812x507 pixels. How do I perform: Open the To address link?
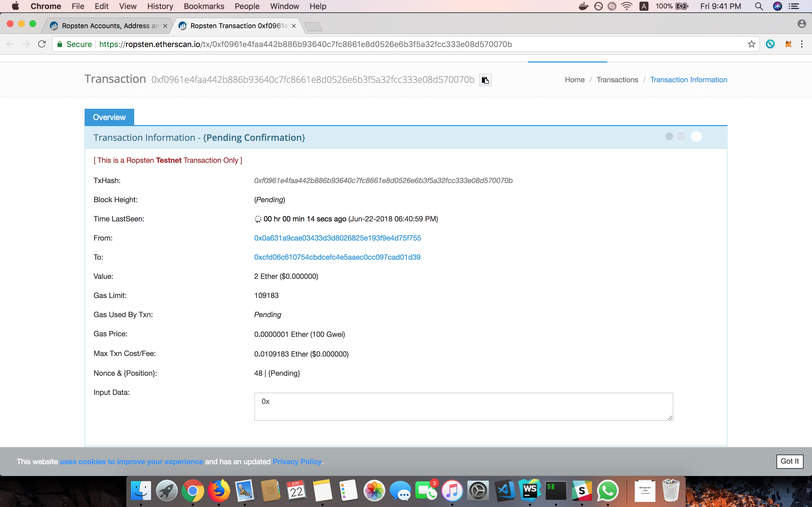(x=337, y=257)
